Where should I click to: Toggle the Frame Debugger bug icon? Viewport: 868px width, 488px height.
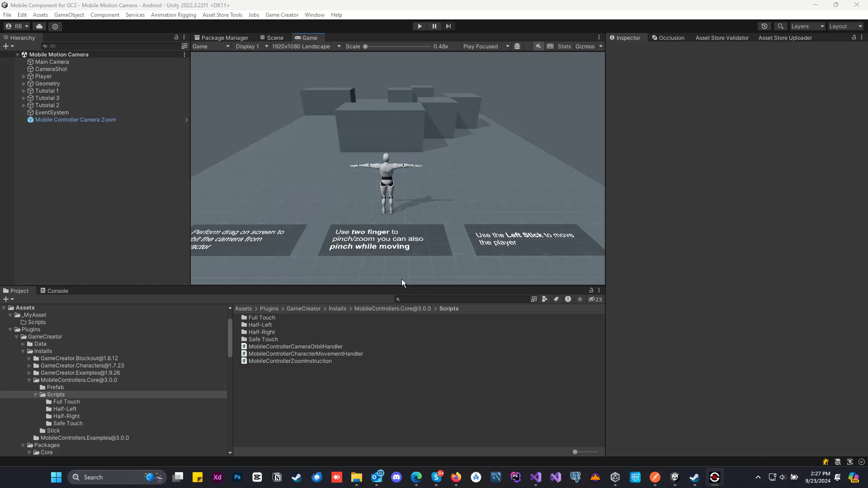[x=517, y=46]
